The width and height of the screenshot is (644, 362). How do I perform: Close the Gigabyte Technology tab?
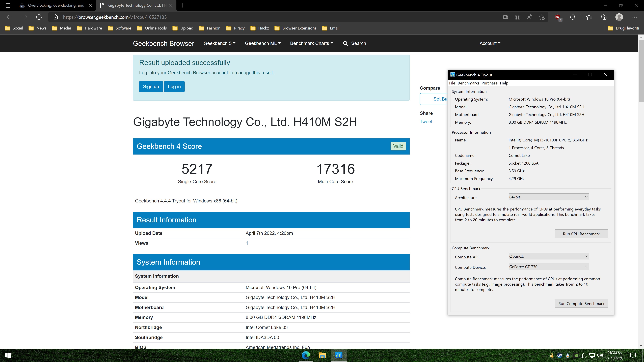coord(171,5)
